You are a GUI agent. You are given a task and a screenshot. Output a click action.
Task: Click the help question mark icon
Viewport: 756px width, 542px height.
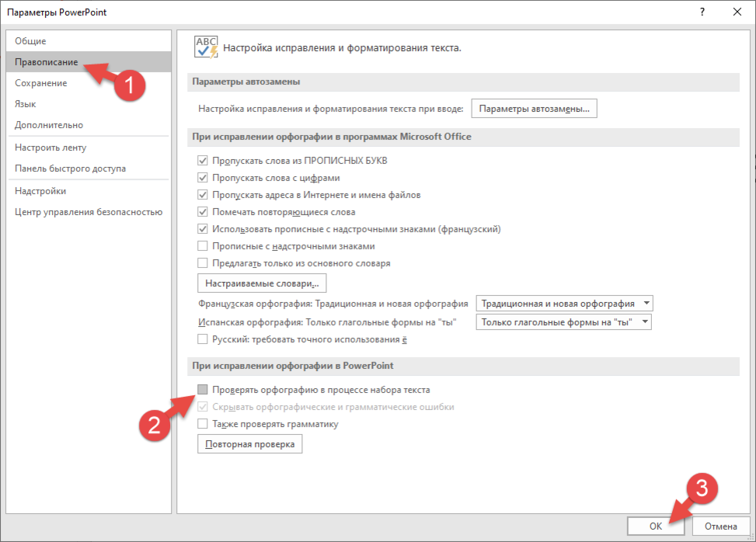(x=702, y=12)
